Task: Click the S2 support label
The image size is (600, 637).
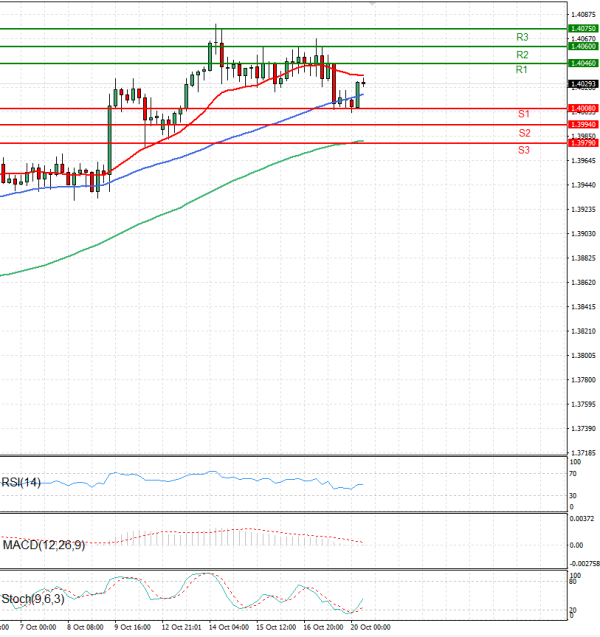Action: tap(524, 133)
